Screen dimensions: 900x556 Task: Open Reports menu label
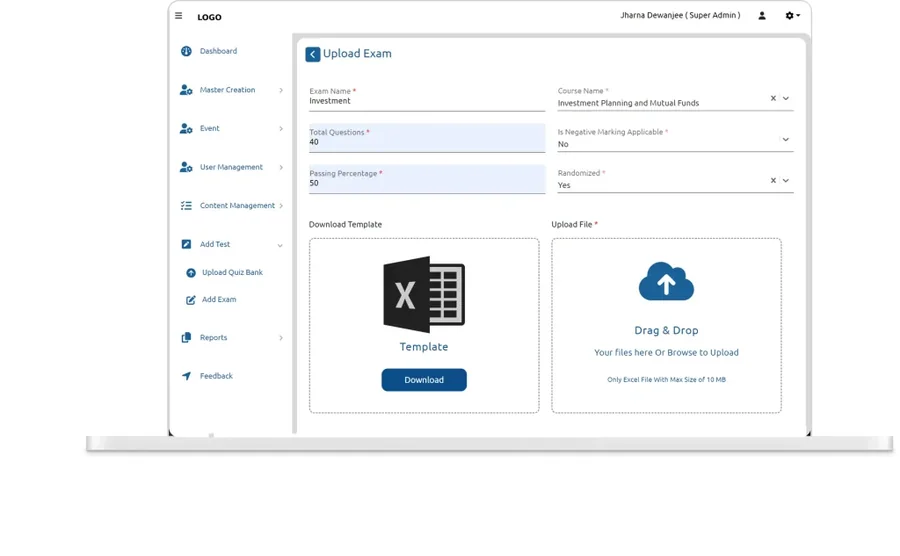tap(214, 338)
